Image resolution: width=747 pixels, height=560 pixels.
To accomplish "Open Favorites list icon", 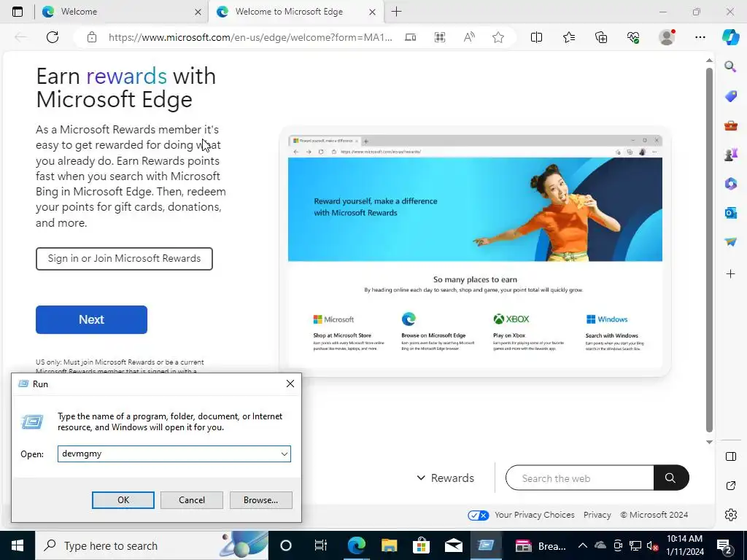I will [569, 37].
